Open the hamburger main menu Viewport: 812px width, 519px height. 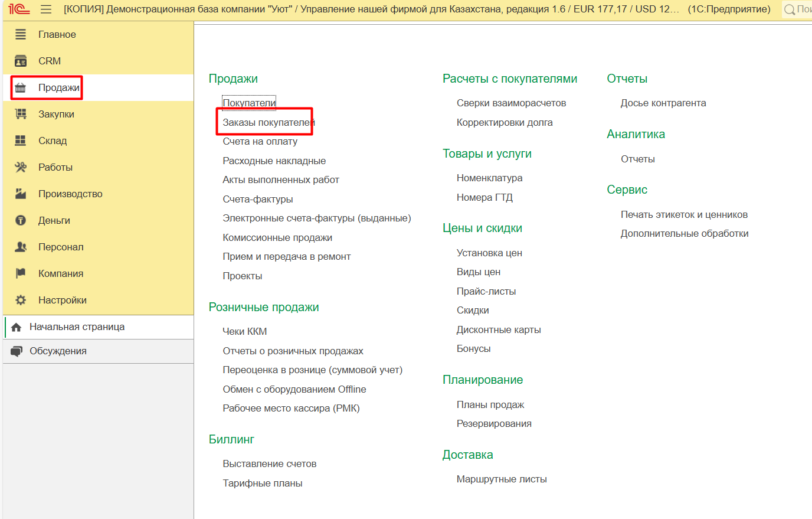(46, 9)
